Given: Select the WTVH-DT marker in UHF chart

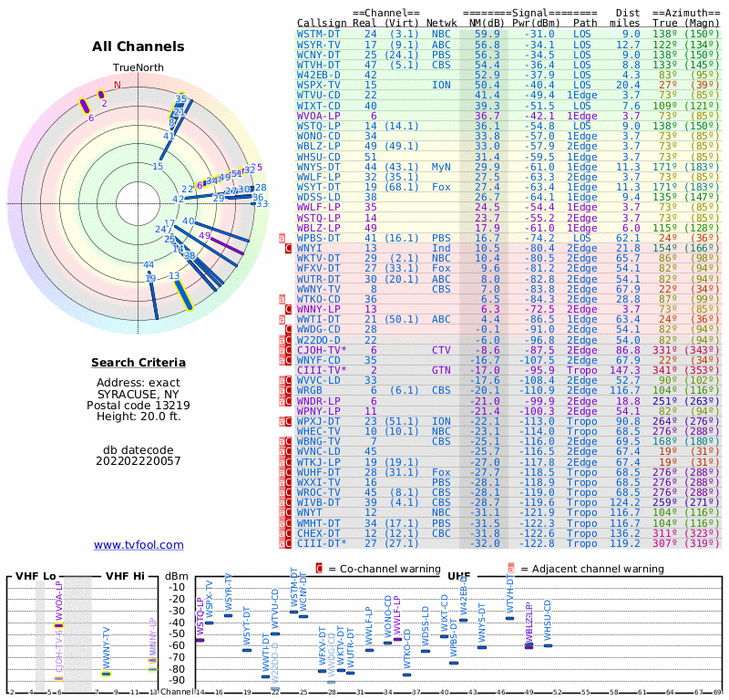Looking at the screenshot, I should click(510, 618).
